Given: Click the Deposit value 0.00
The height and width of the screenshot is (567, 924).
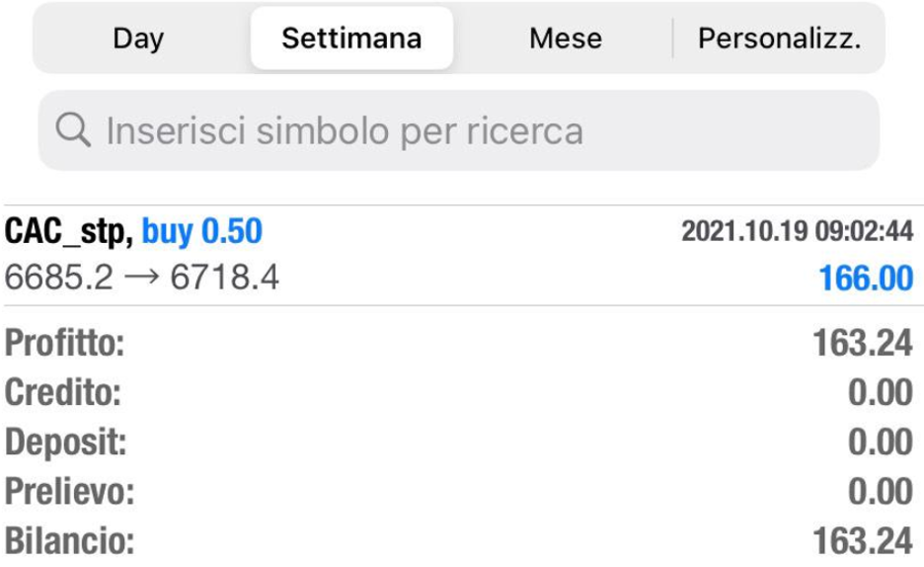Looking at the screenshot, I should [x=881, y=443].
